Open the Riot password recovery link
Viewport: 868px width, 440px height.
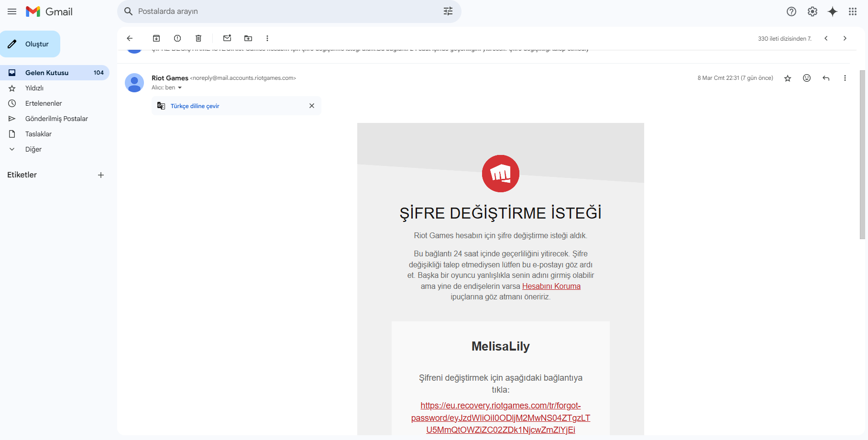click(x=501, y=418)
